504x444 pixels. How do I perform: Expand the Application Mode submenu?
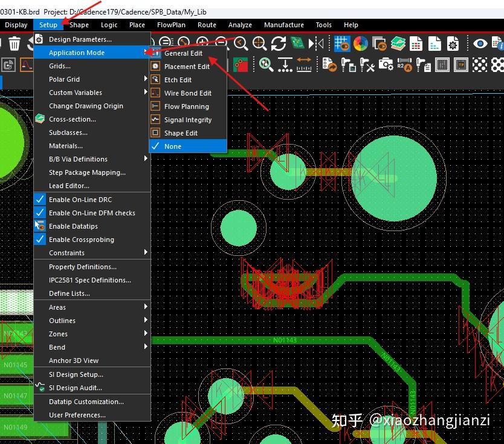(92, 53)
